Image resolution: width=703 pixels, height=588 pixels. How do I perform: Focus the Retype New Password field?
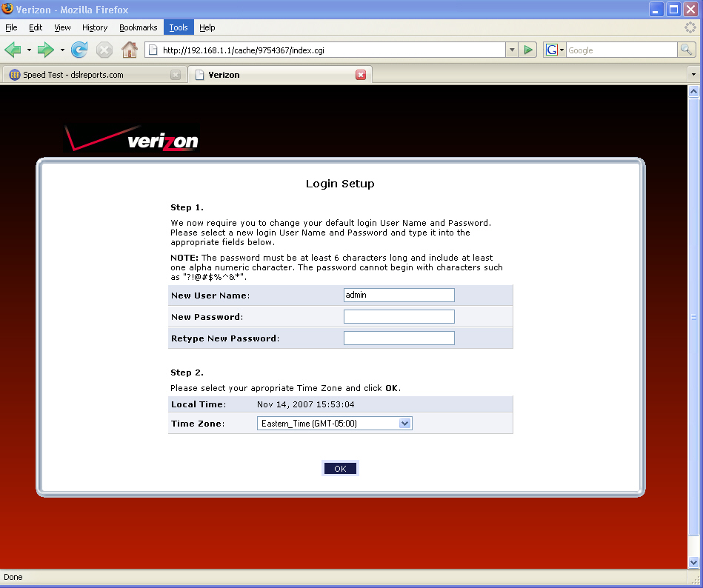point(399,338)
